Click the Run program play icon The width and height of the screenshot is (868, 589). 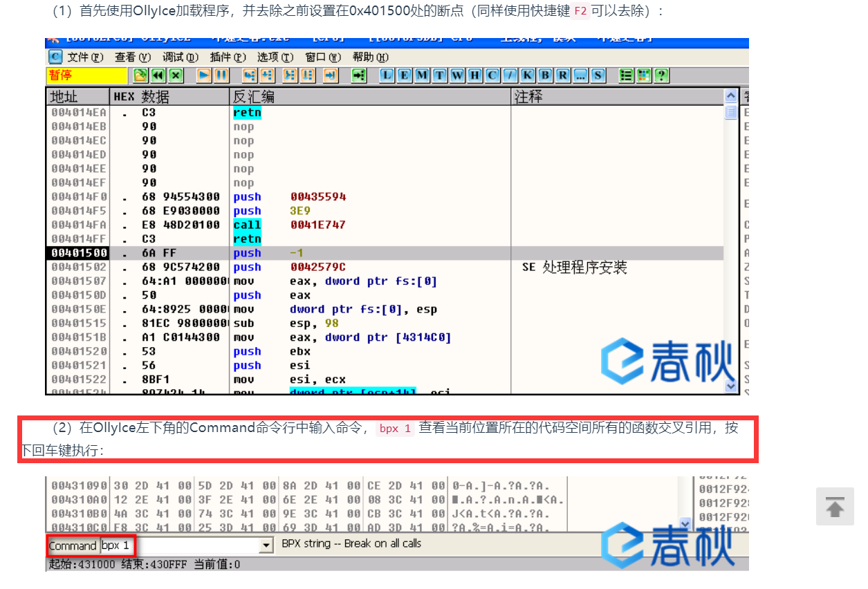click(x=204, y=75)
